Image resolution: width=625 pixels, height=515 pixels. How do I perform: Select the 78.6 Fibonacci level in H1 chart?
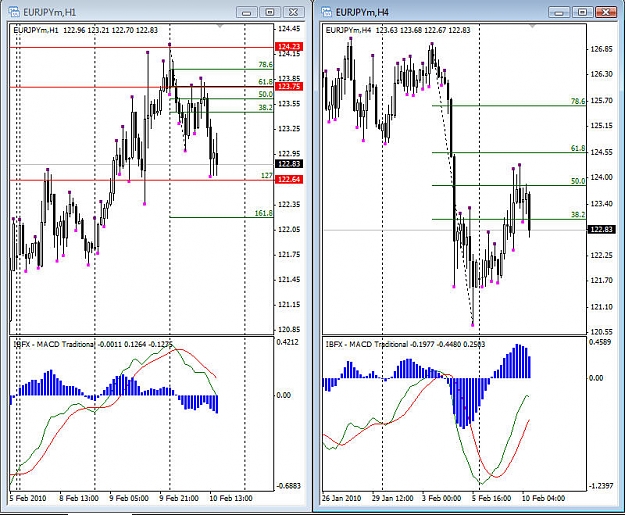coord(265,65)
